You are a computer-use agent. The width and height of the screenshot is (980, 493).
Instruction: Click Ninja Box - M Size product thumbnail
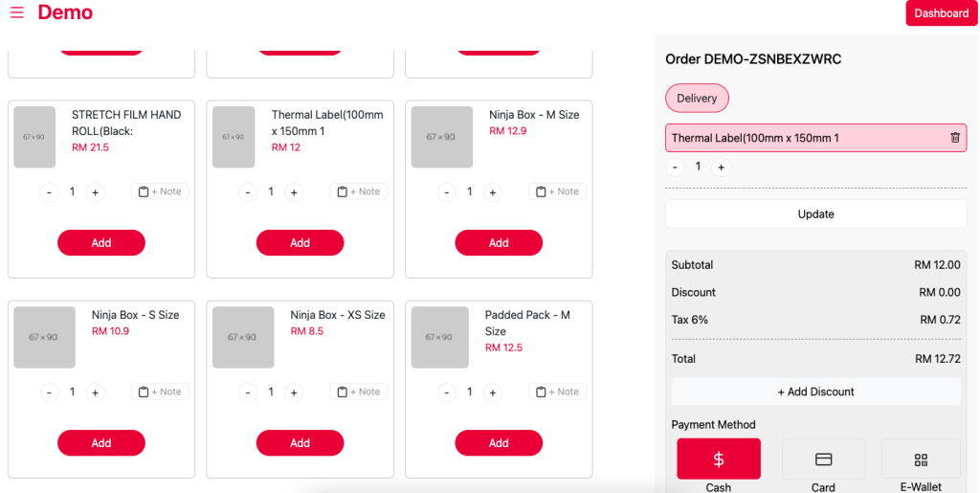(x=442, y=137)
